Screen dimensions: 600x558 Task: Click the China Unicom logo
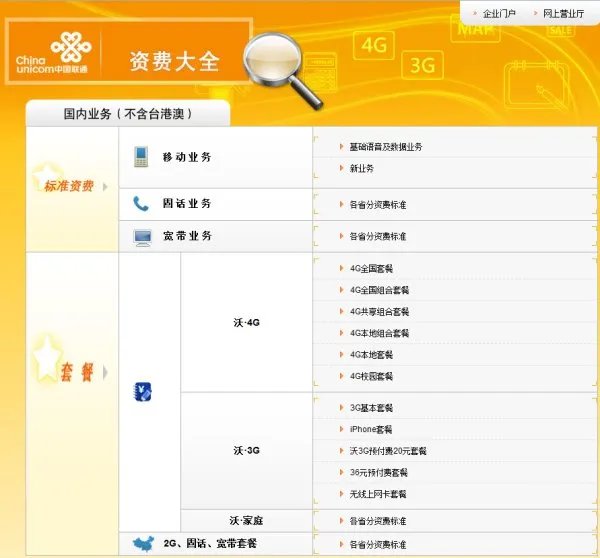52,52
